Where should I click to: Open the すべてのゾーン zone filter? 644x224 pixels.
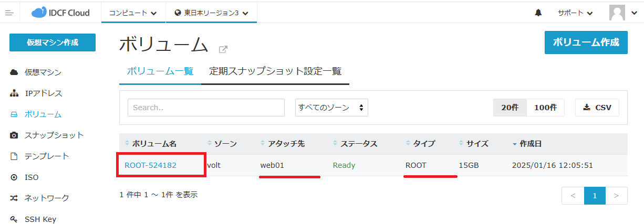tap(331, 107)
